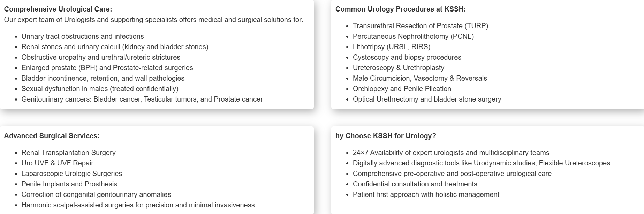Image resolution: width=644 pixels, height=214 pixels.
Task: Click "24×7 Availability of expert urologists" line
Action: click(x=451, y=153)
